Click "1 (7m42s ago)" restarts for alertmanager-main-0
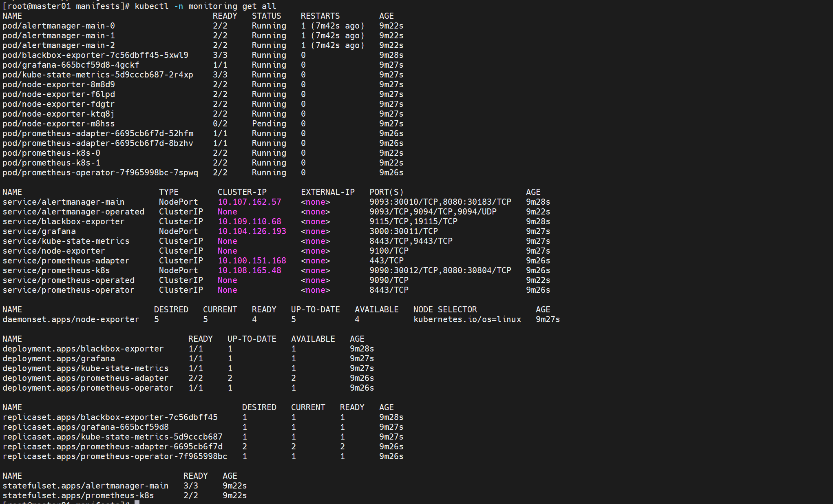Image resolution: width=833 pixels, height=504 pixels. 333,26
